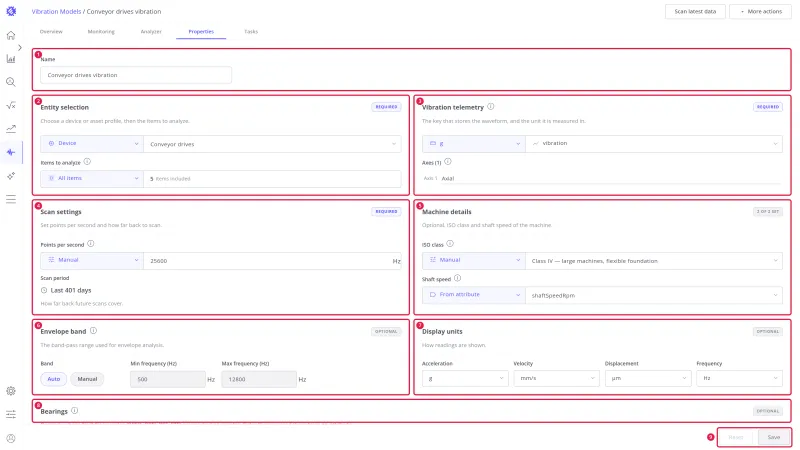800x450 pixels.
Task: Open the Conveyor drives profile dropdown
Action: click(272, 144)
